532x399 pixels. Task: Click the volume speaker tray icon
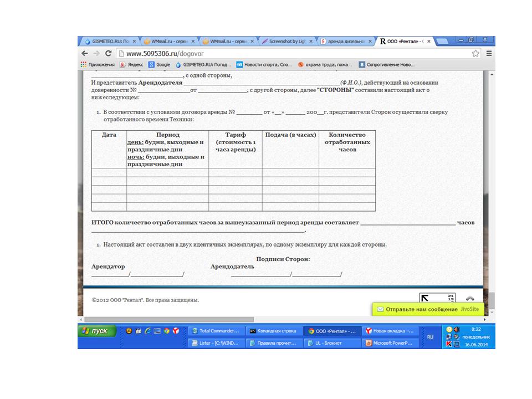pyautogui.click(x=456, y=329)
